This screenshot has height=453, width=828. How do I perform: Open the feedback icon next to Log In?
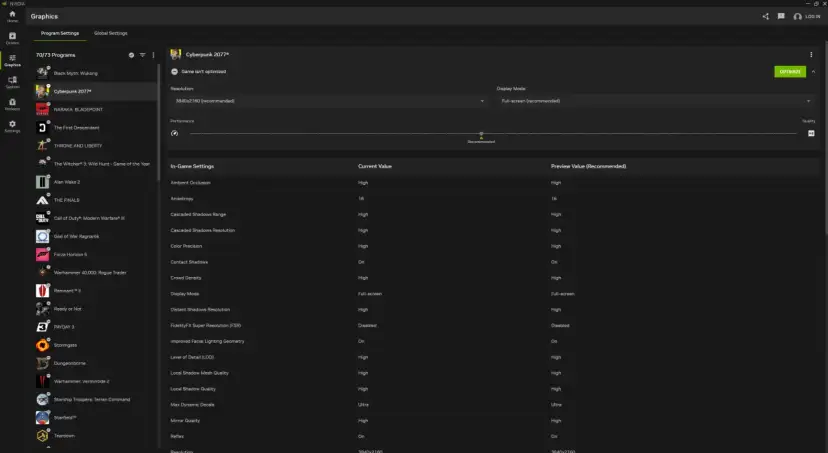tap(781, 16)
